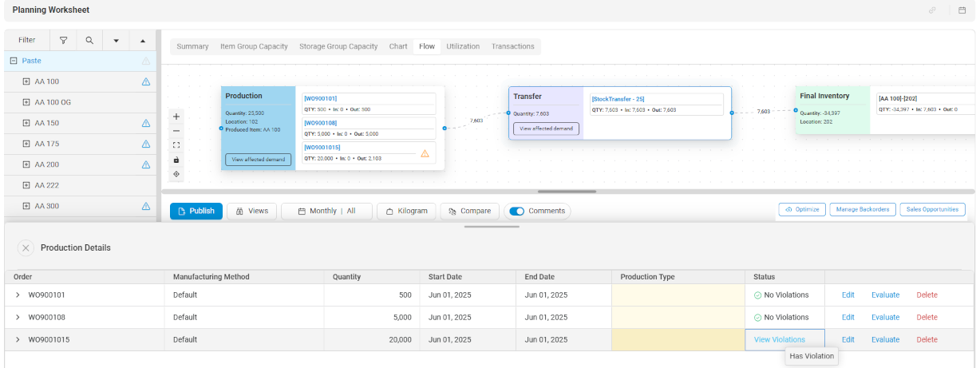Zoom out the flow diagram with minus

point(176,131)
